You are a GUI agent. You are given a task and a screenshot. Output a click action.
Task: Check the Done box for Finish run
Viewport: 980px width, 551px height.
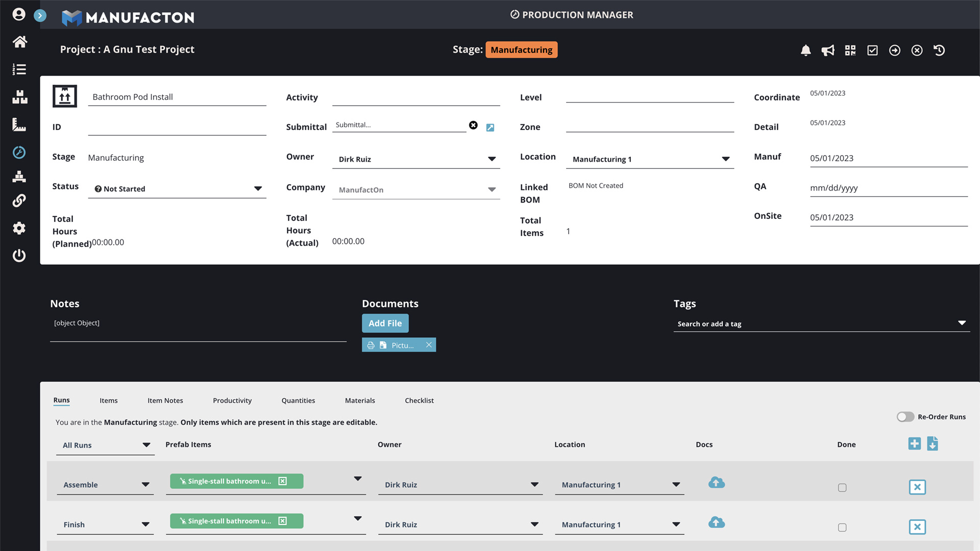[x=842, y=528]
